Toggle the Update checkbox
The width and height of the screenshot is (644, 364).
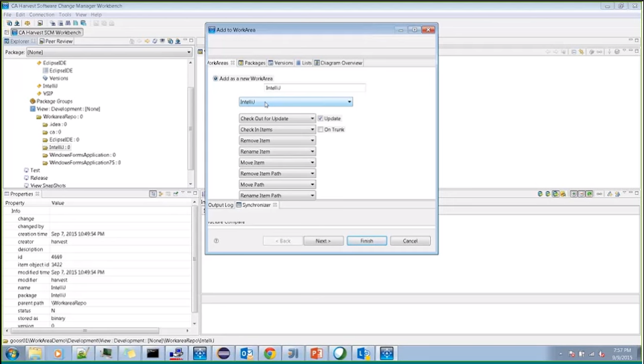(321, 118)
